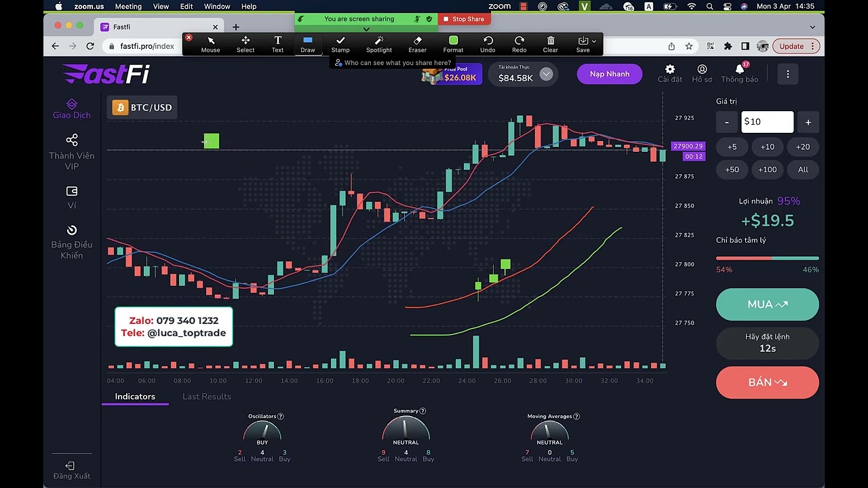Image resolution: width=868 pixels, height=488 pixels.
Task: Select the Mouse annotation tool
Action: tap(210, 45)
